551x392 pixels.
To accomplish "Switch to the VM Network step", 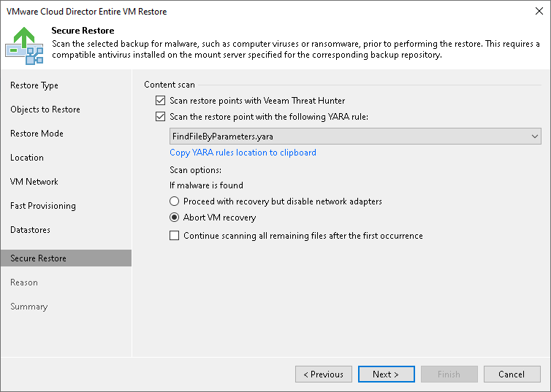I will coord(34,182).
